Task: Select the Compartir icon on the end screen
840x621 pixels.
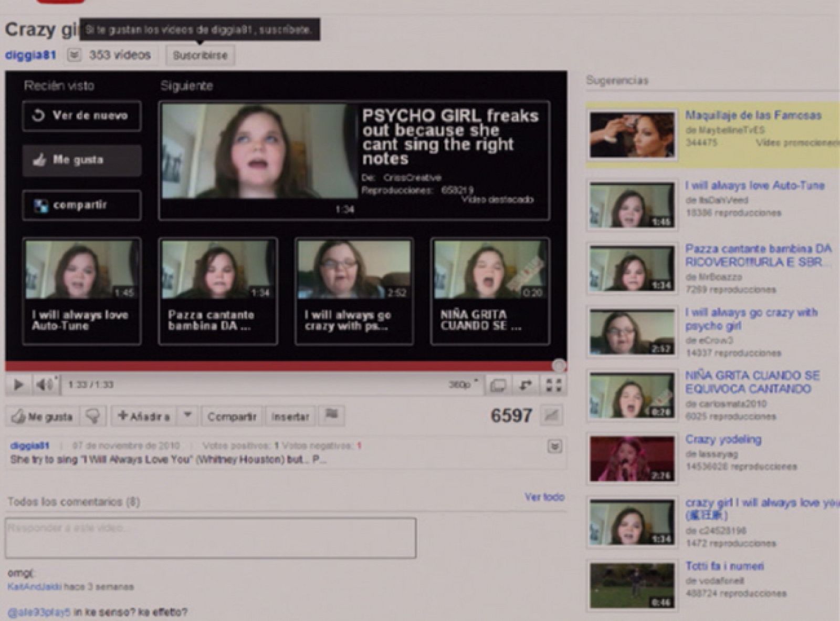Action: (x=81, y=205)
